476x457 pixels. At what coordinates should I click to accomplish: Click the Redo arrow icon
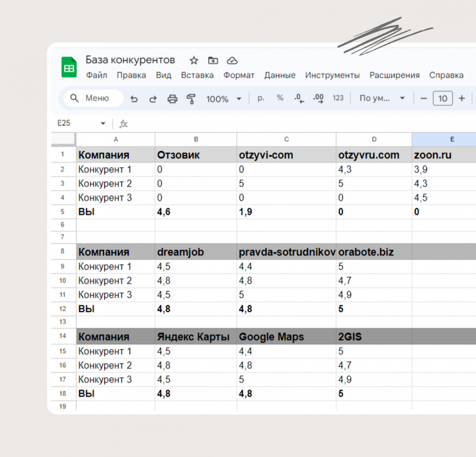(153, 99)
